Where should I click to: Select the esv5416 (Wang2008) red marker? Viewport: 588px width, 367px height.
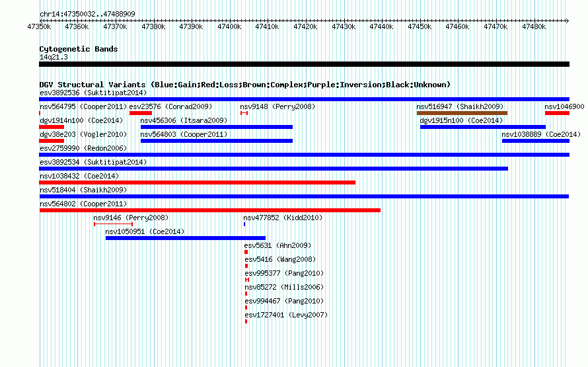pos(246,266)
